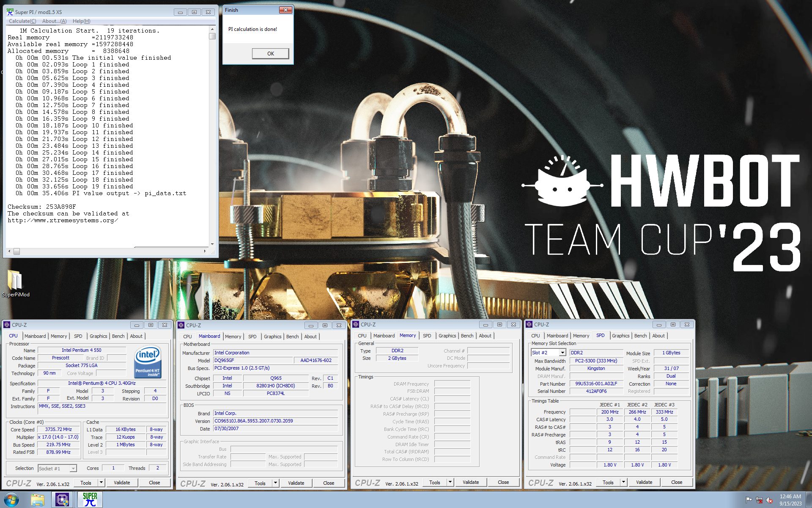
Task: Click the BIOS version field
Action: (x=275, y=421)
